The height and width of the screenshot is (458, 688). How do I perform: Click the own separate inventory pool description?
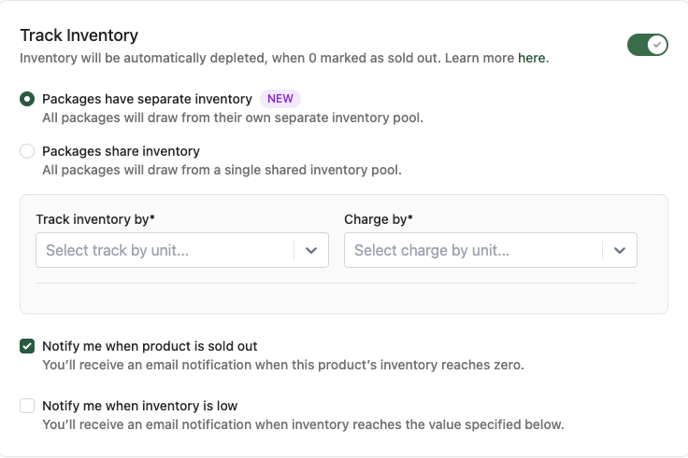click(232, 118)
